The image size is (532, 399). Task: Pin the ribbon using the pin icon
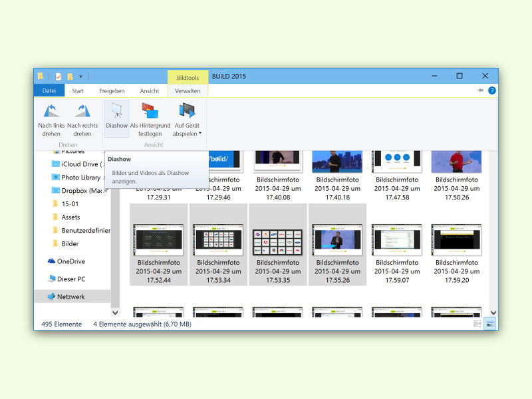pyautogui.click(x=480, y=90)
